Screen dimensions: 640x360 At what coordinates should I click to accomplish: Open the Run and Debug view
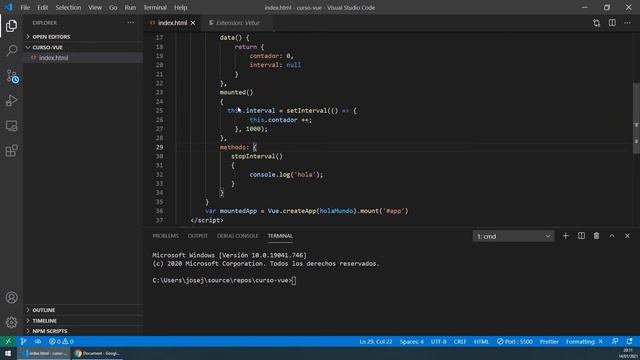click(11, 101)
